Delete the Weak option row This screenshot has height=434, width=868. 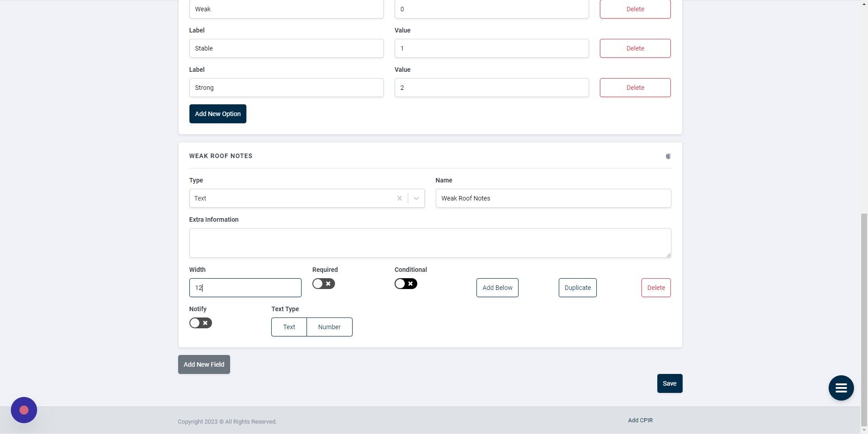click(x=635, y=9)
